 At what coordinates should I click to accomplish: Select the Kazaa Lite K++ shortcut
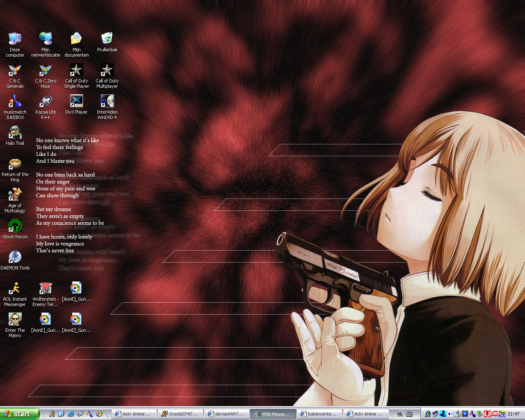(46, 107)
